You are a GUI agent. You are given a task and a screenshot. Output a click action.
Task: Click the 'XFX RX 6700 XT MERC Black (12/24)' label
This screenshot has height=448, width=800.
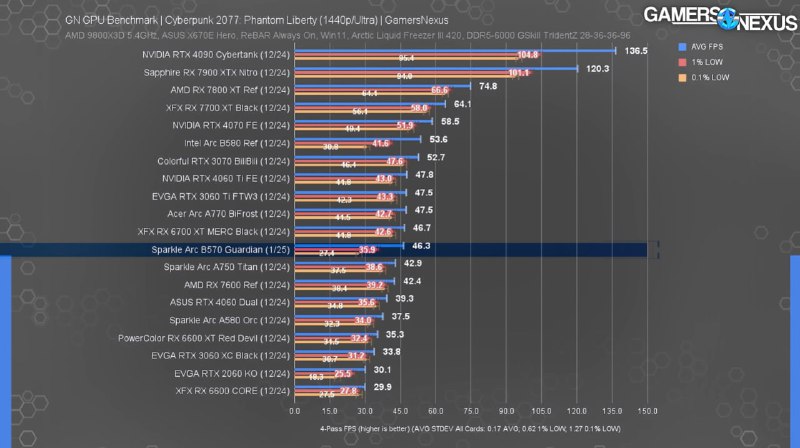coord(214,232)
